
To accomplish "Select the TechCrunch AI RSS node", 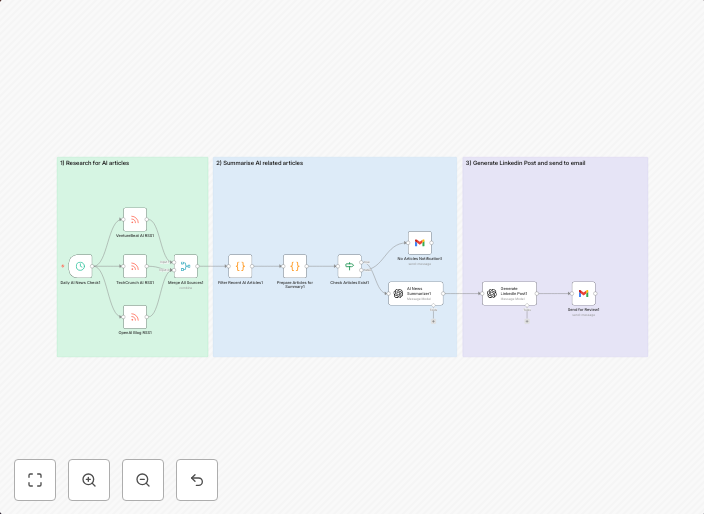I will point(135,266).
